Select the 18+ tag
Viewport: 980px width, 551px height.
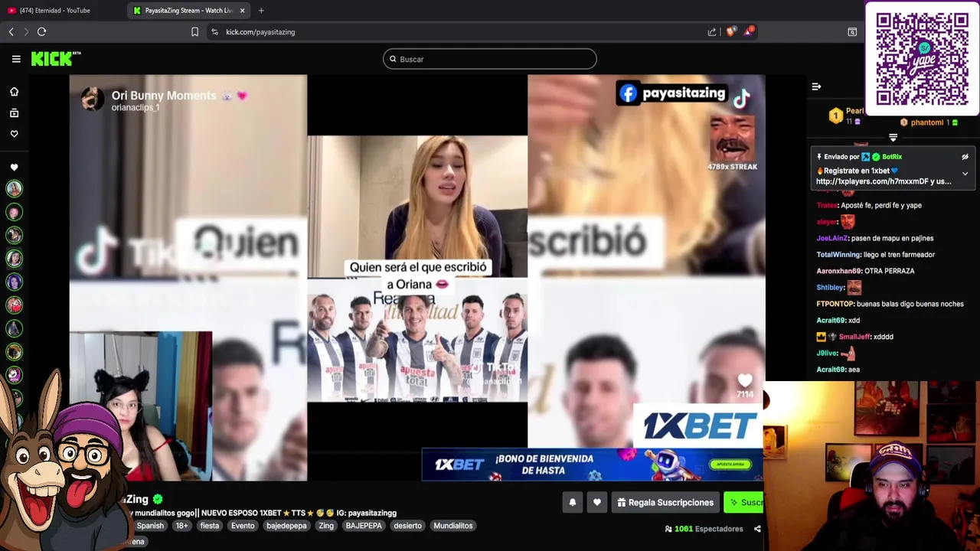pos(181,526)
